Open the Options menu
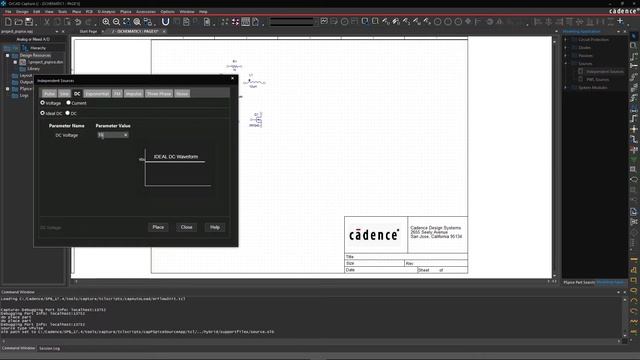This screenshot has height=360, width=640. click(167, 12)
